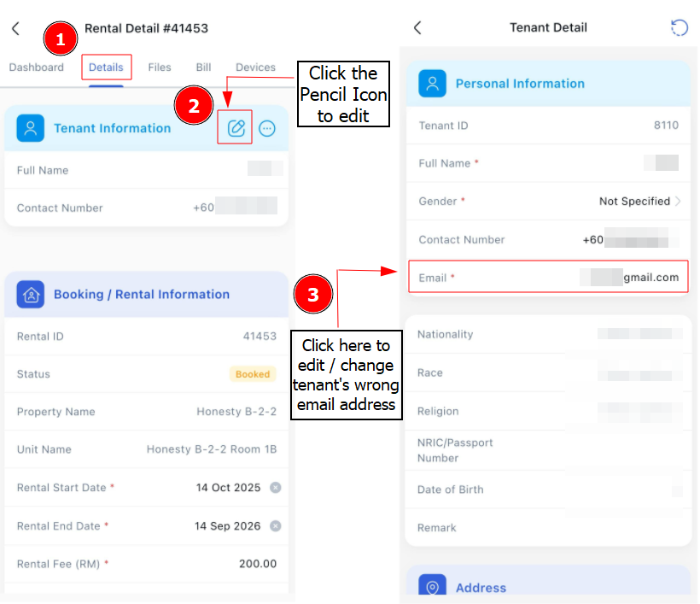Switch to the Dashboard tab

36,67
